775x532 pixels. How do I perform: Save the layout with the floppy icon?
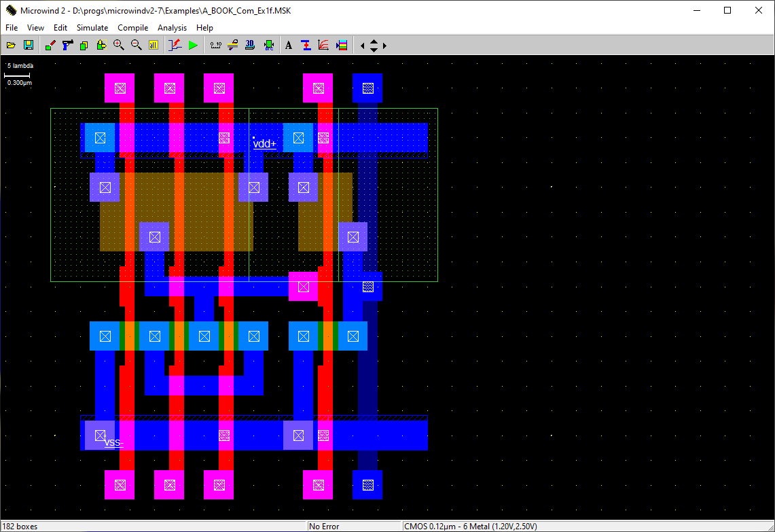click(29, 46)
